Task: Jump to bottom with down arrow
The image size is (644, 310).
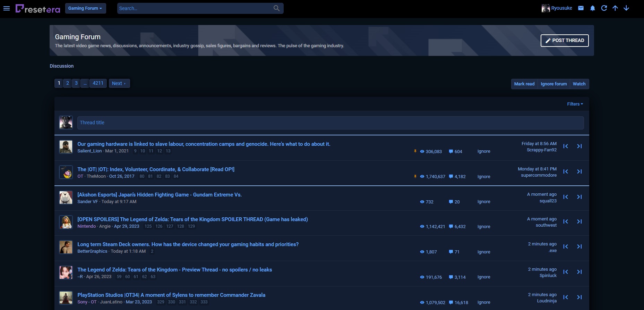Action: click(x=626, y=8)
